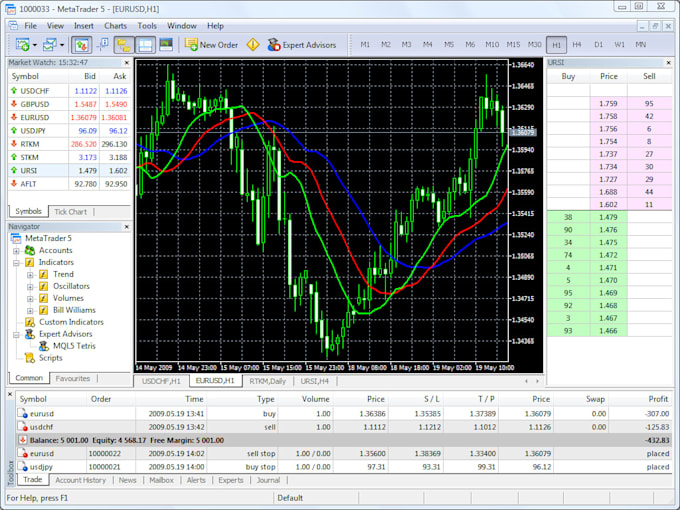Select the MN timeframe
Image resolution: width=680 pixels, height=510 pixels.
[641, 45]
